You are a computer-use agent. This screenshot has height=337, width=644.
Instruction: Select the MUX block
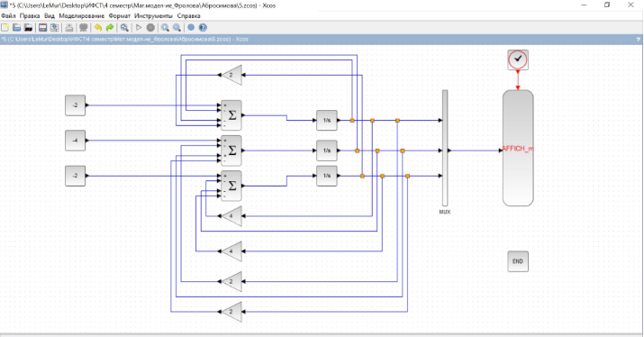(x=445, y=148)
